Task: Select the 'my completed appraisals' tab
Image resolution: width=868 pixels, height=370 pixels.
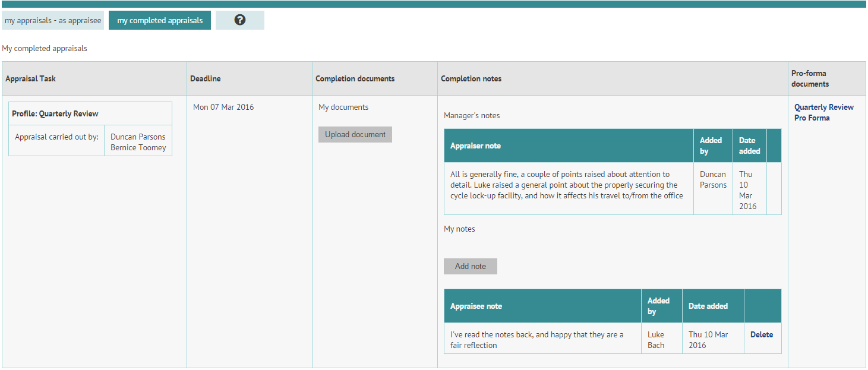Action: [159, 20]
